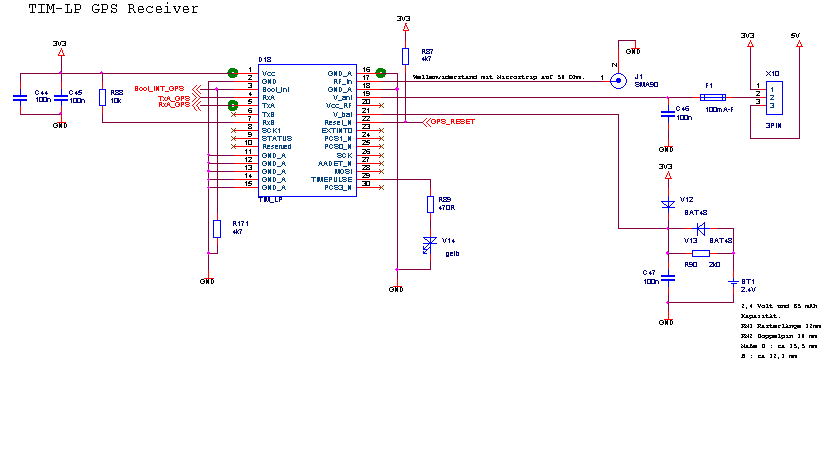The height and width of the screenshot is (458, 827).
Task: Click the GPS_RESET port arrow symbol
Action: pos(426,122)
